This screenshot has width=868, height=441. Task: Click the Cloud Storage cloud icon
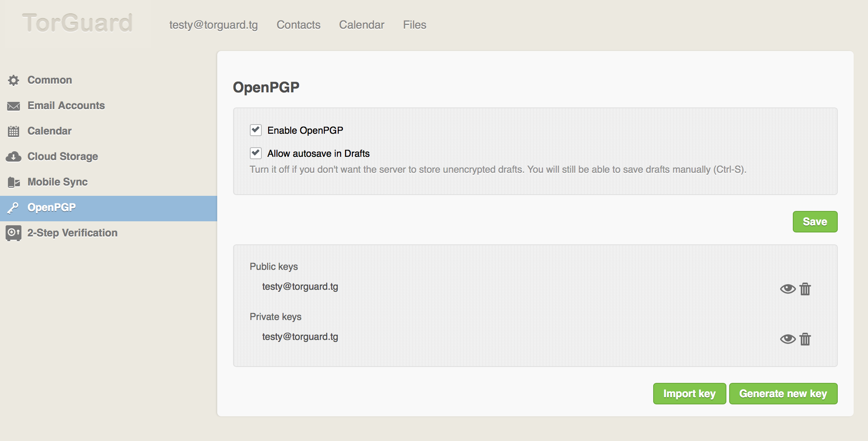tap(14, 157)
